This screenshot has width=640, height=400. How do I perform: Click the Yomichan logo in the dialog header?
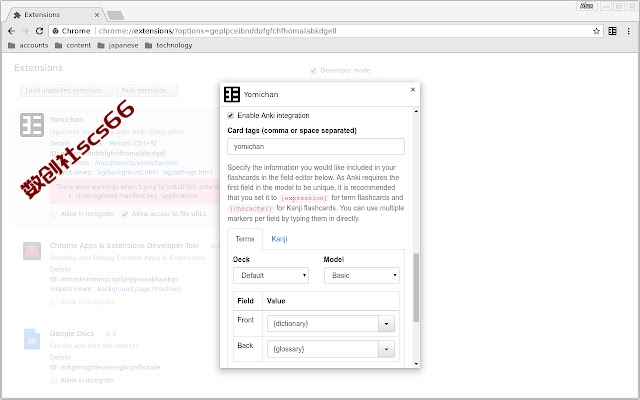232,94
